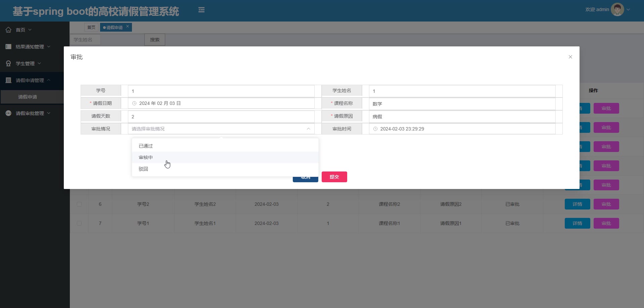The image size is (644, 308).
Task: Click the 请假原因 input field
Action: coord(462,117)
